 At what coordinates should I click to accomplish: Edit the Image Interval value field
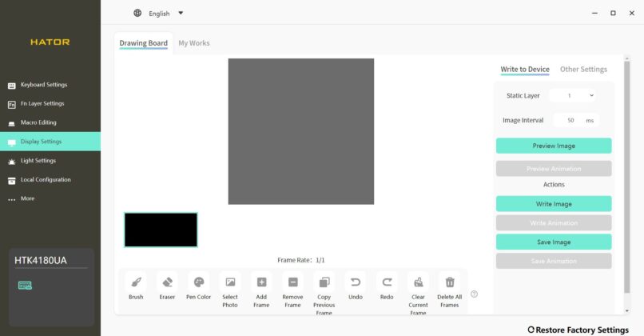coord(571,121)
